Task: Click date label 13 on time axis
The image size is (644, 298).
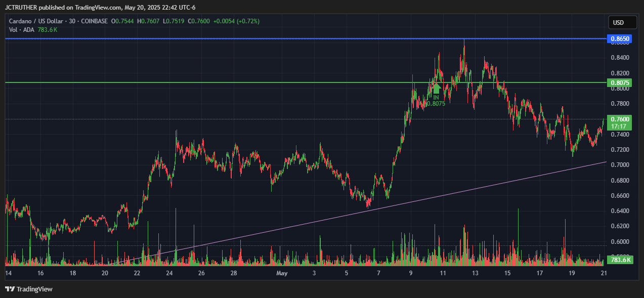Action: point(475,273)
